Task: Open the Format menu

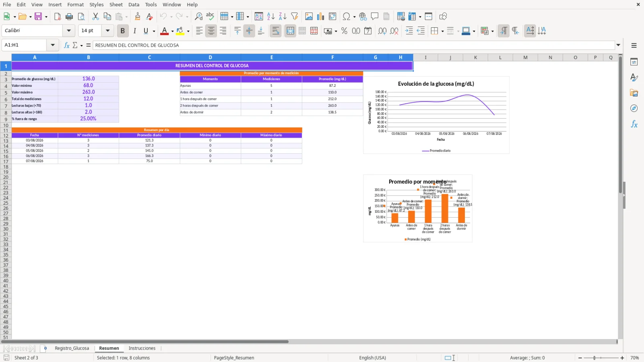Action: (76, 4)
